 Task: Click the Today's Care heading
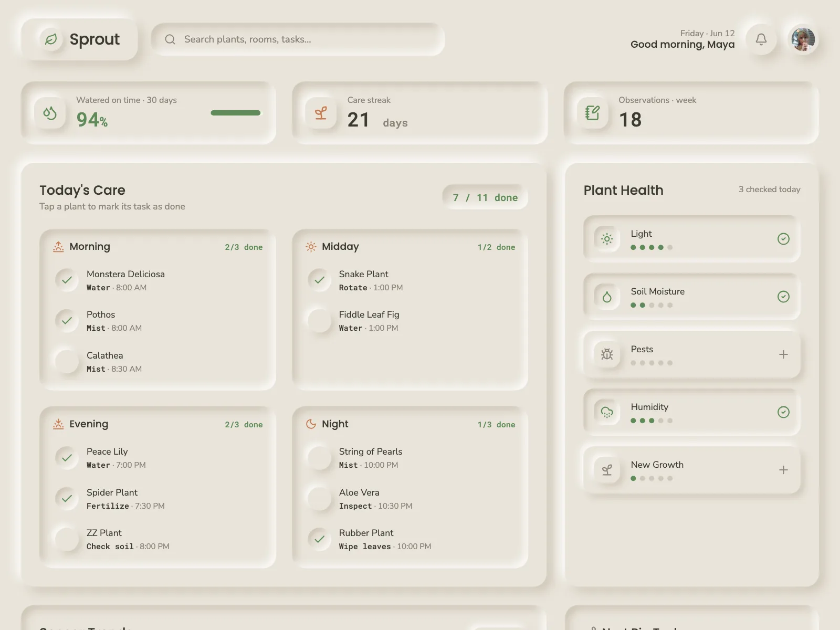82,190
